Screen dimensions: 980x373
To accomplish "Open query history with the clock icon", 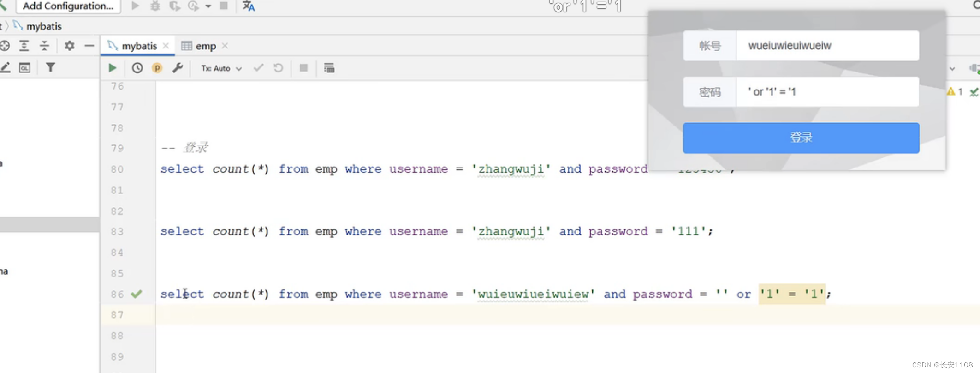I will click(137, 68).
